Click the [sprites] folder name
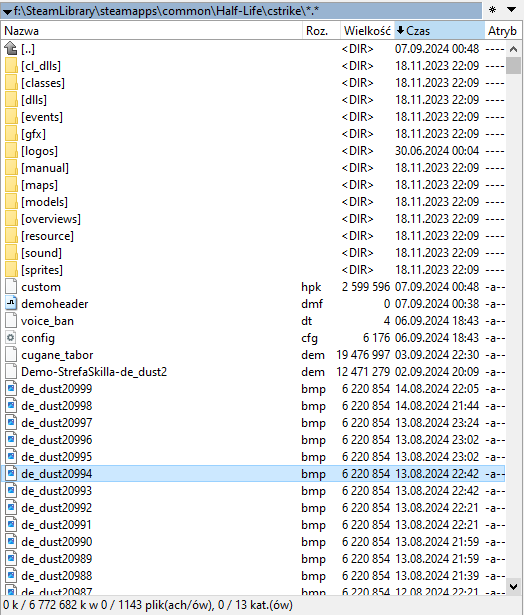 pos(42,270)
